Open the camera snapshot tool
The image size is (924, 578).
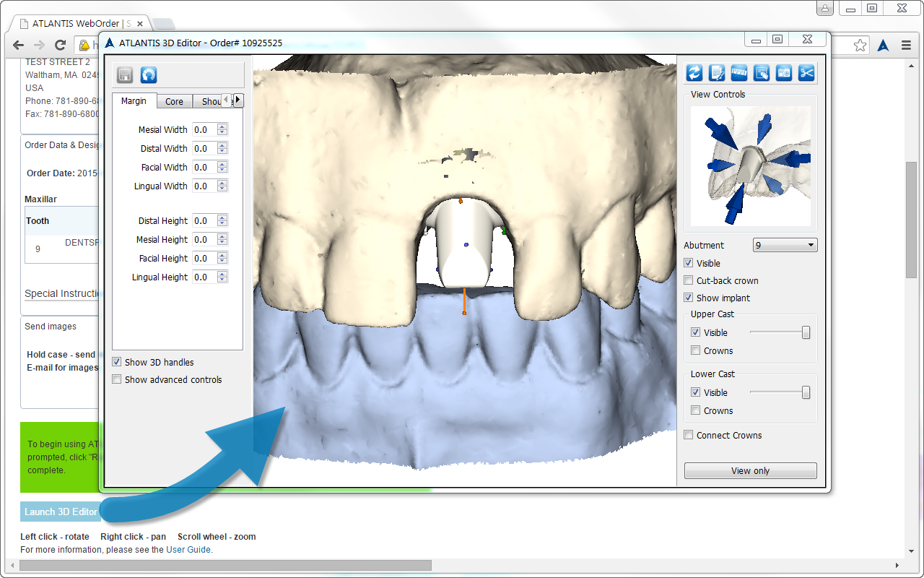[x=784, y=73]
